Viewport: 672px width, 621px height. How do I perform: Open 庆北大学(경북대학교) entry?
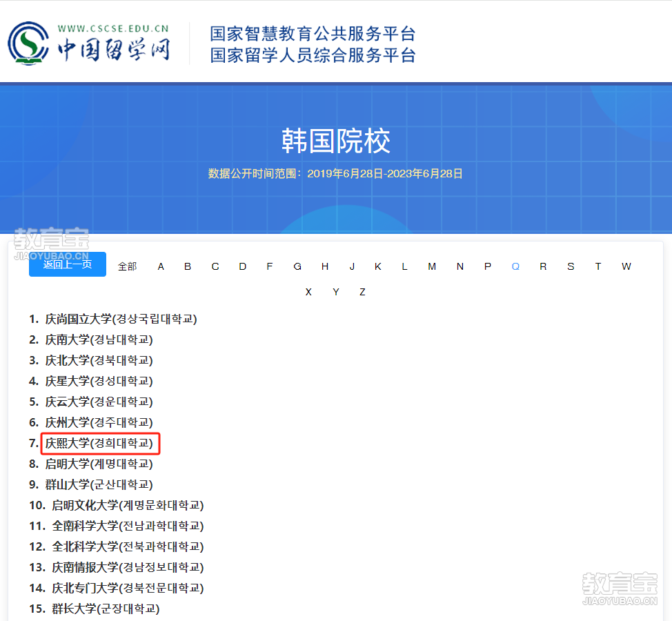coord(99,360)
